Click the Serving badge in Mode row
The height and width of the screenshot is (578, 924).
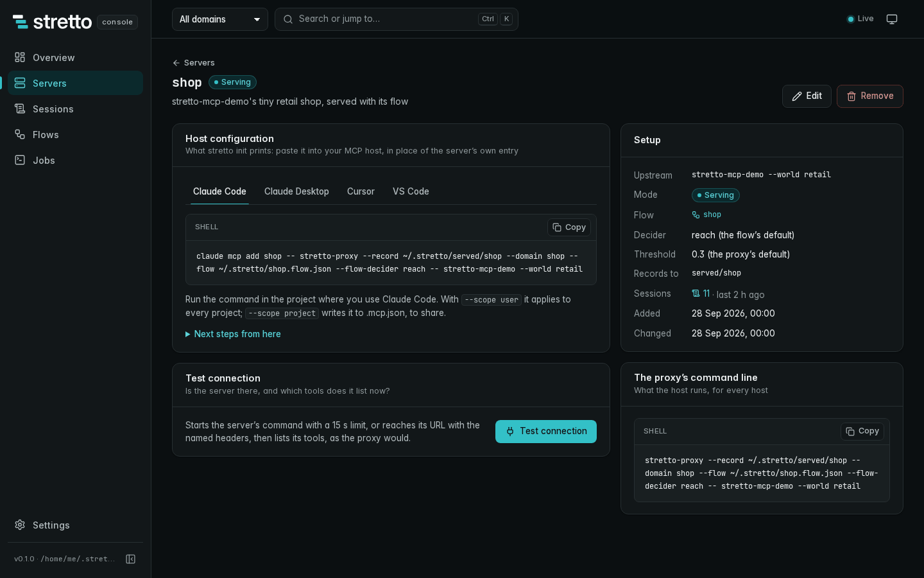click(715, 195)
